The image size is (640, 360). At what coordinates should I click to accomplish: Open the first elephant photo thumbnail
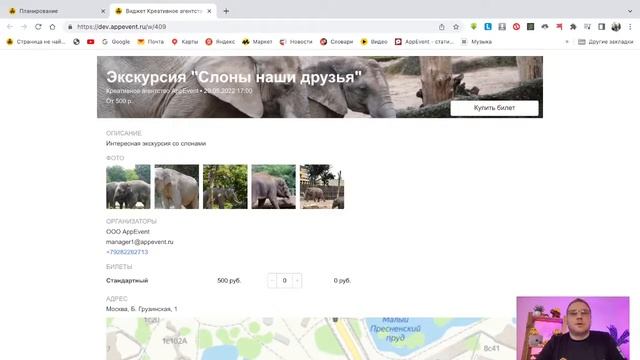(128, 187)
